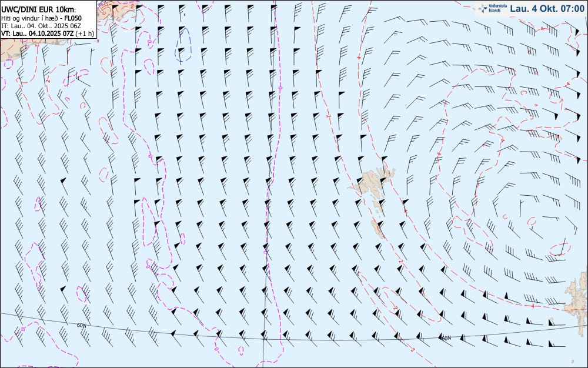The height and width of the screenshot is (368, 588).
Task: Select the 'Lau. 4 Okt. 07:00' timestamp
Action: pyautogui.click(x=547, y=8)
